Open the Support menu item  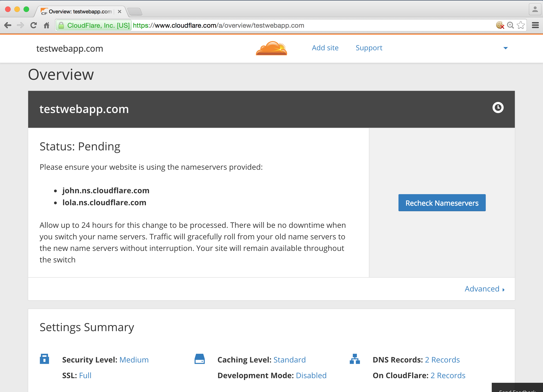[x=369, y=48]
